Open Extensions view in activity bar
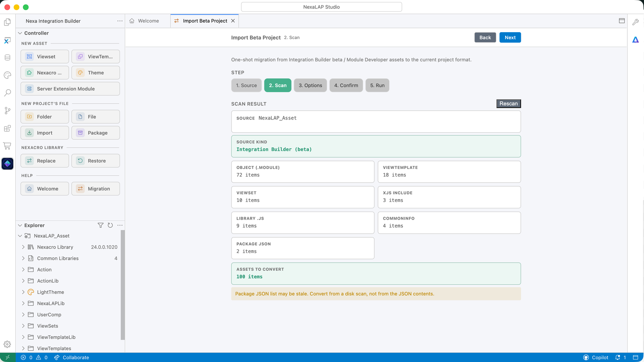The width and height of the screenshot is (644, 362). (x=7, y=128)
